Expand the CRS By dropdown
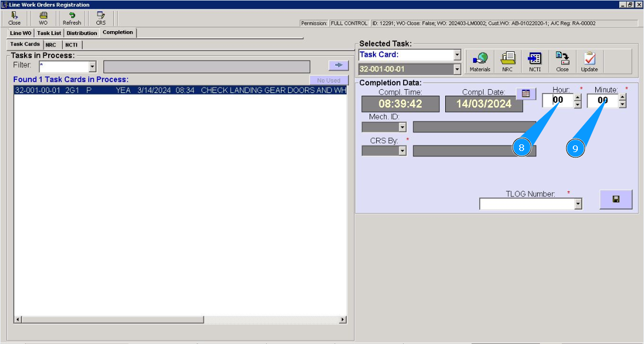644x344 pixels. click(403, 151)
